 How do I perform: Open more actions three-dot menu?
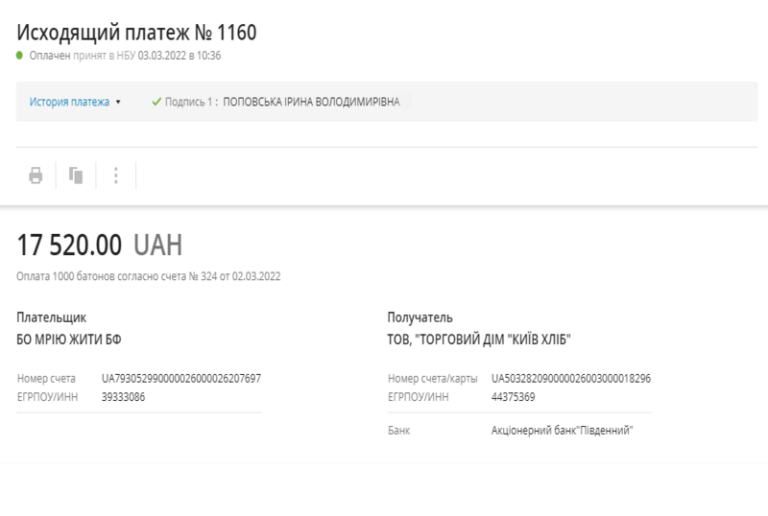(x=116, y=175)
